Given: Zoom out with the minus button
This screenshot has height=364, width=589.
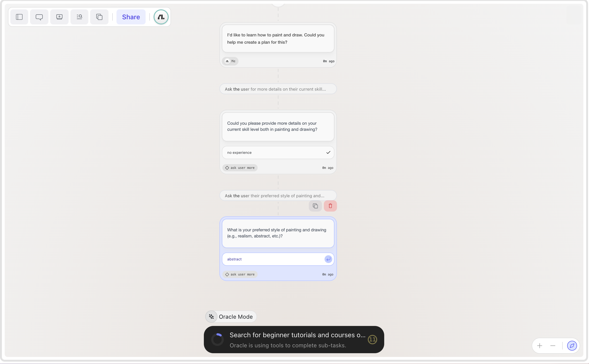Looking at the screenshot, I should pos(553,346).
